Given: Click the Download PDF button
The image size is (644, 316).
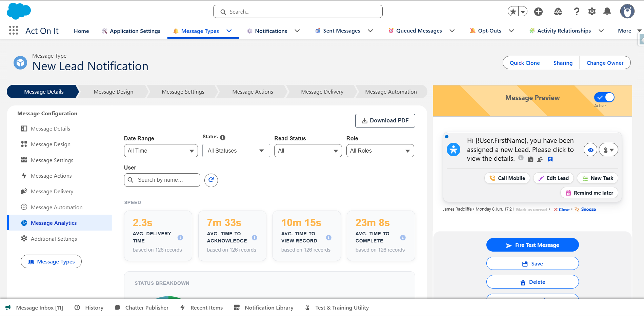Looking at the screenshot, I should (x=385, y=121).
